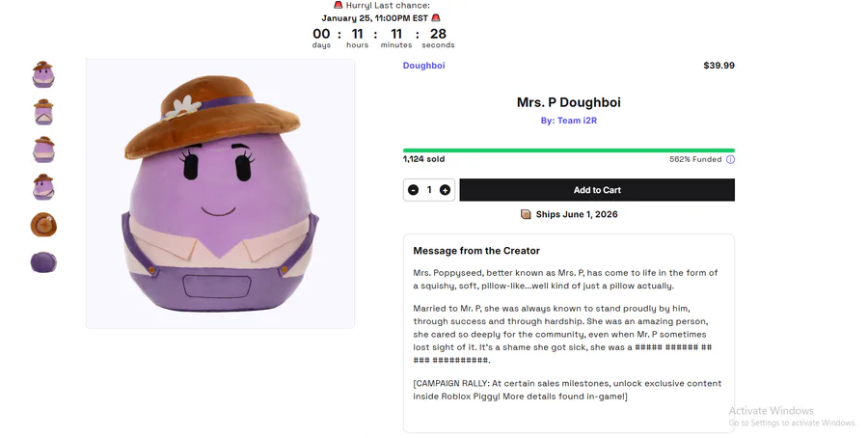The image size is (868, 438).
Task: Click the Ships June 1, 2026 text
Action: pos(577,214)
